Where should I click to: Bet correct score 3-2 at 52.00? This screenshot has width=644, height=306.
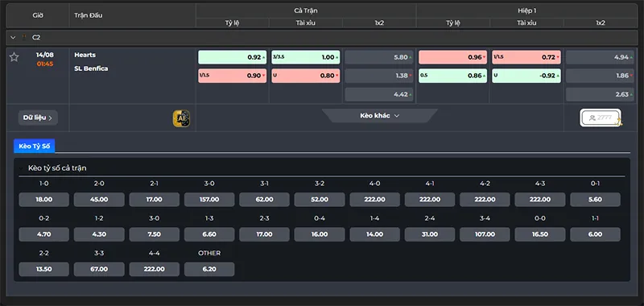320,200
